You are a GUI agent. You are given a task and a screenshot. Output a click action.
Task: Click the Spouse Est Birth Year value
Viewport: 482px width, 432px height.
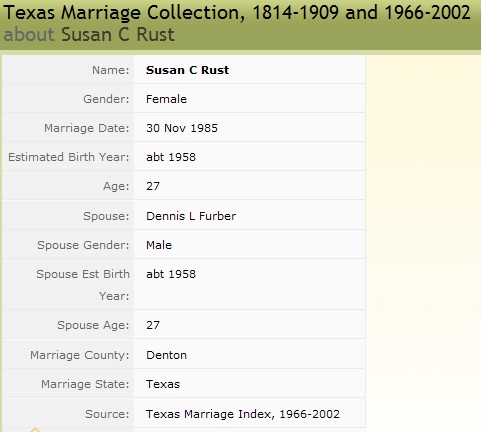[x=171, y=274]
